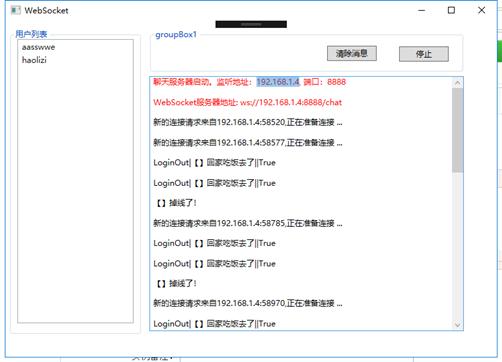Maximize the WebSocket window

(451, 10)
